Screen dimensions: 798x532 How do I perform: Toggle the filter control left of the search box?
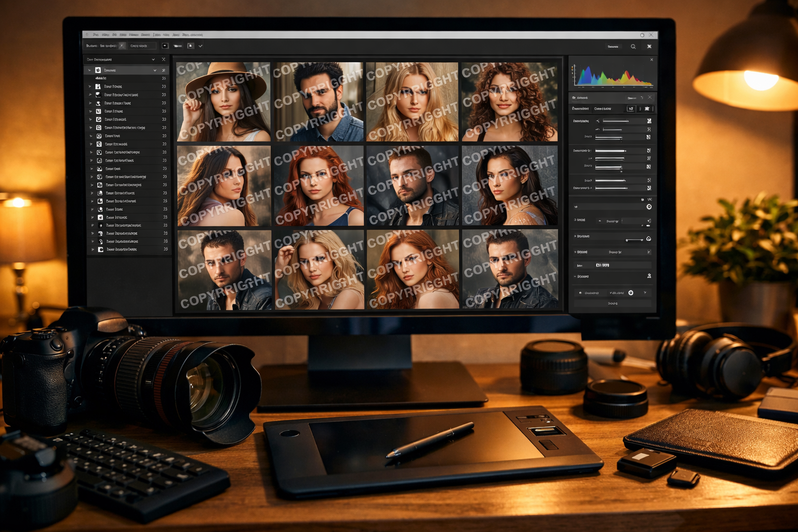[x=613, y=46]
